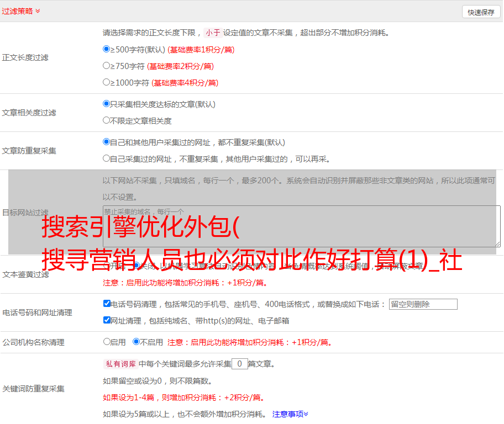Select ≥750字符 length option

pos(106,66)
